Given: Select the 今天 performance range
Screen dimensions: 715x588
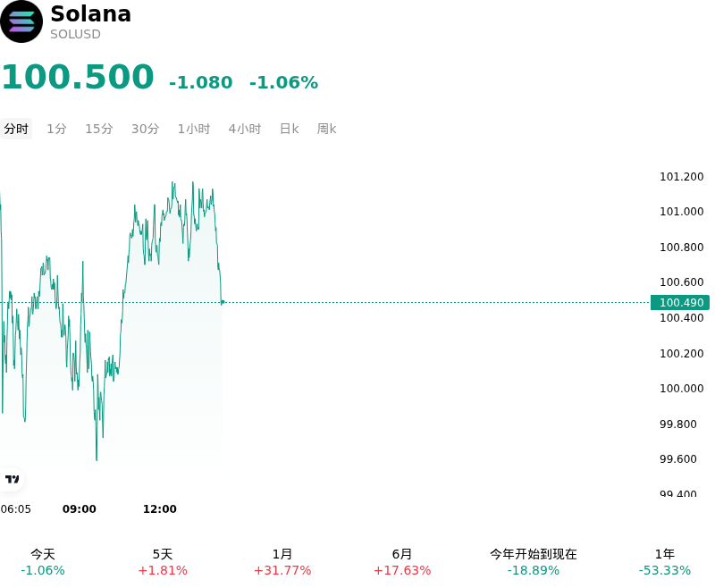Looking at the screenshot, I should point(43,562).
